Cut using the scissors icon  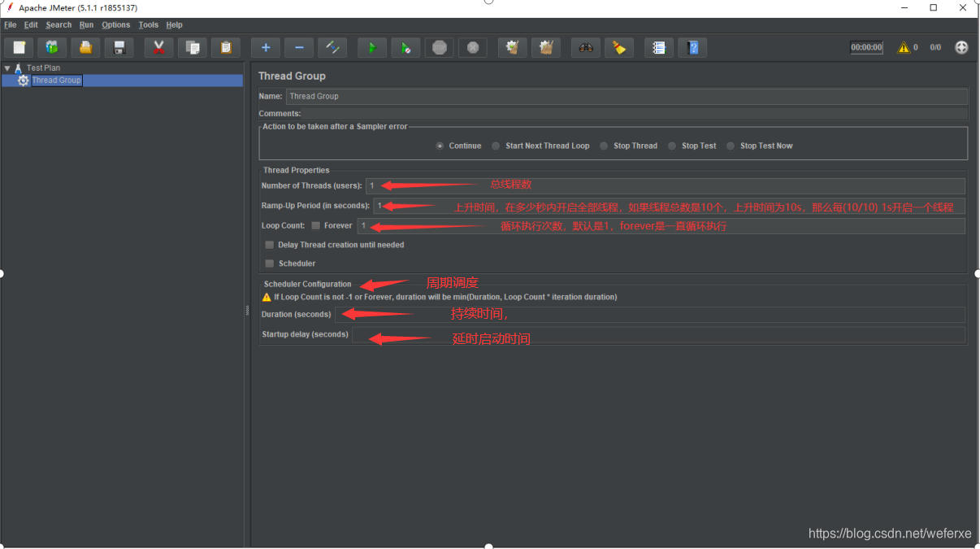(x=159, y=47)
